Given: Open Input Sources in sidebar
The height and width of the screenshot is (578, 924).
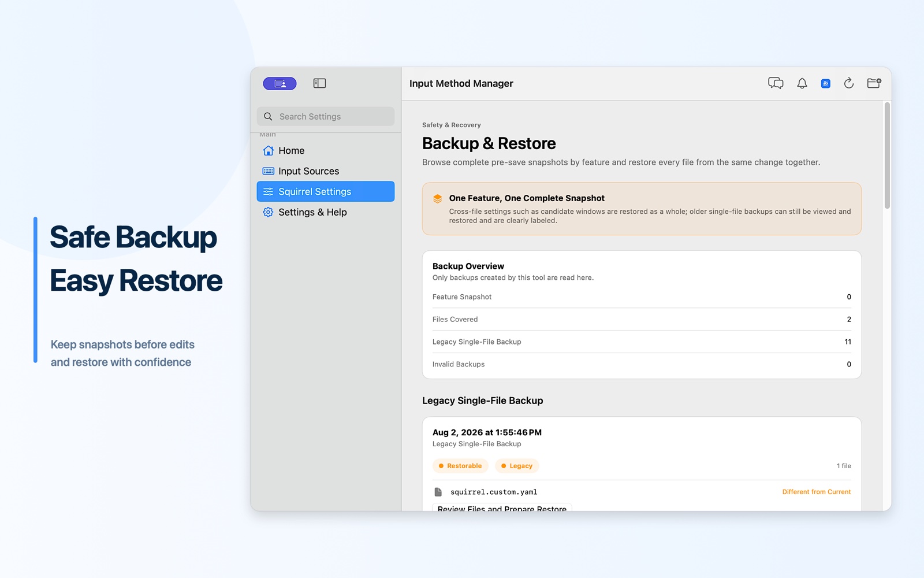Looking at the screenshot, I should click(326, 171).
